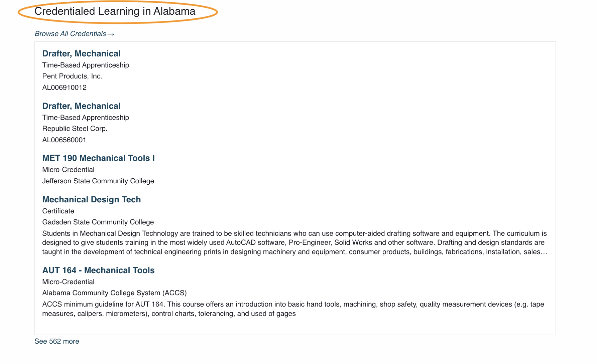Open the Pent Products Drafter, Mechanical credential

(x=81, y=53)
